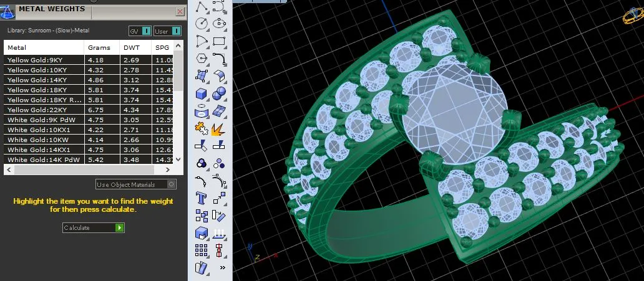Select the White Gold:14KX1 row
644x281 pixels.
(89, 150)
